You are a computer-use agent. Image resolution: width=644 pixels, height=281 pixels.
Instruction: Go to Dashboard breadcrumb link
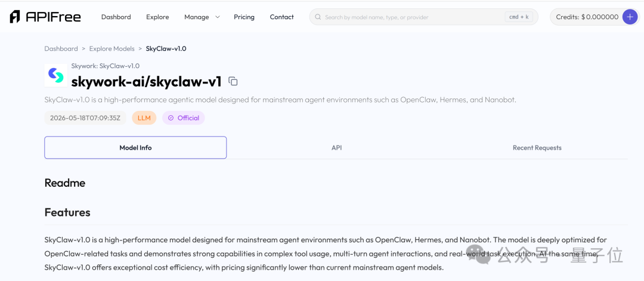(61, 48)
